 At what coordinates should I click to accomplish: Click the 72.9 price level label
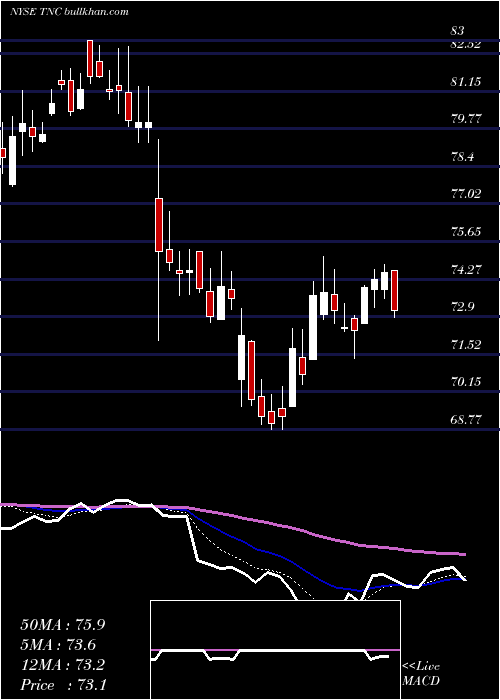(x=462, y=307)
